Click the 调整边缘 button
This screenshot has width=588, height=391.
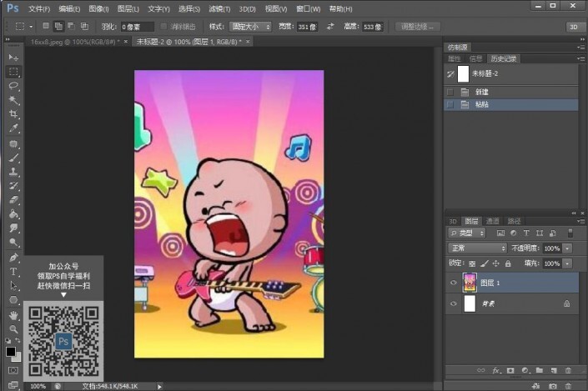[417, 27]
